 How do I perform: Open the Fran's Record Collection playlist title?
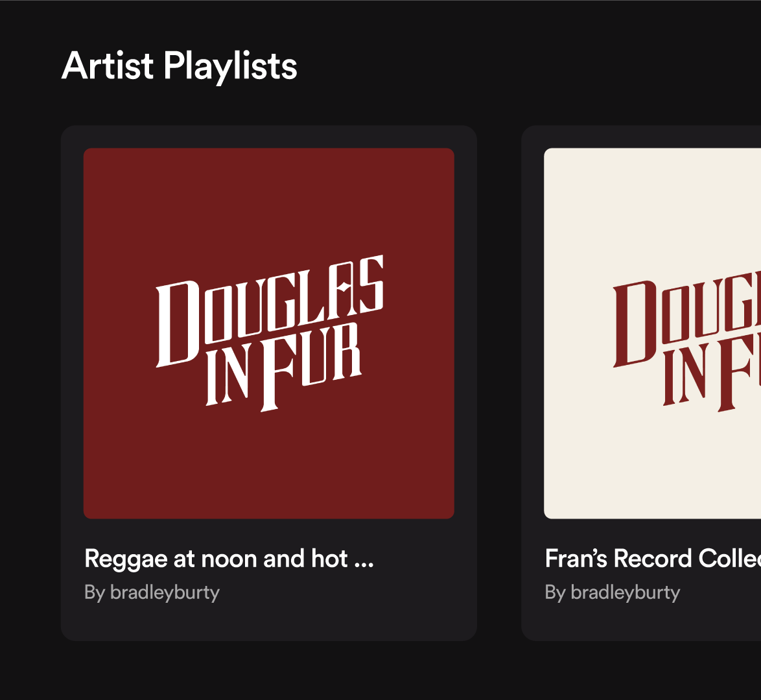pyautogui.click(x=653, y=559)
